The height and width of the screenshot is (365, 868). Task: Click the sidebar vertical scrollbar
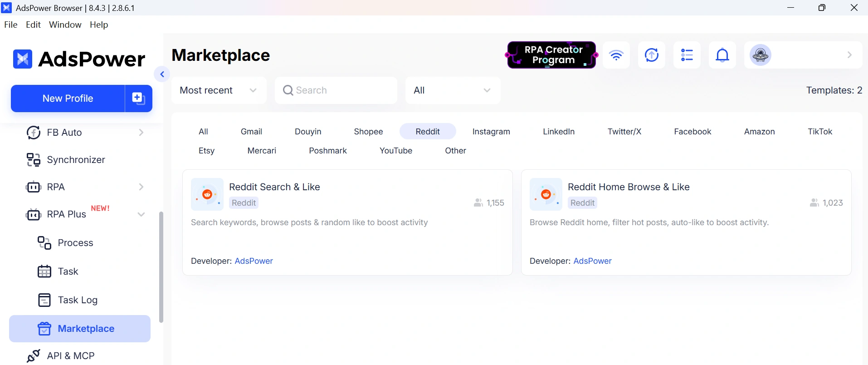161,267
